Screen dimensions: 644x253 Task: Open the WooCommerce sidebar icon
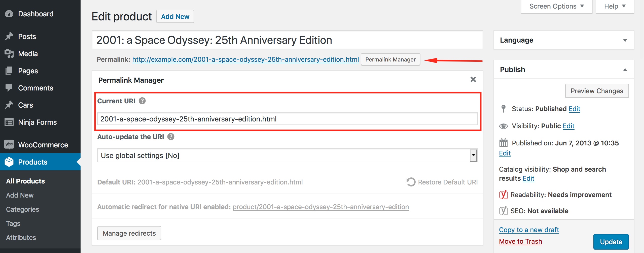coord(9,145)
